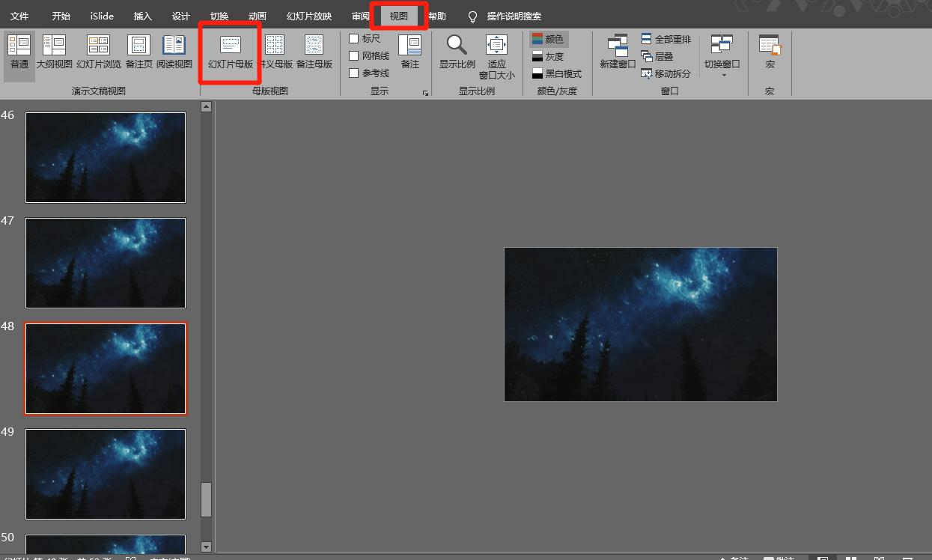The width and height of the screenshot is (932, 560).
Task: Switch to 大纲视图 outline view
Action: 55,51
